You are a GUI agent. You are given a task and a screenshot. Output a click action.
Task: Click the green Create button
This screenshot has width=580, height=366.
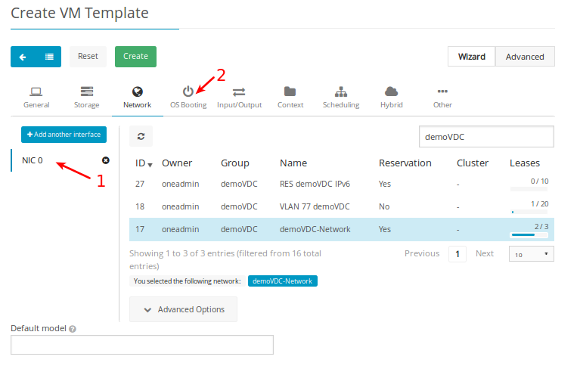pyautogui.click(x=136, y=56)
